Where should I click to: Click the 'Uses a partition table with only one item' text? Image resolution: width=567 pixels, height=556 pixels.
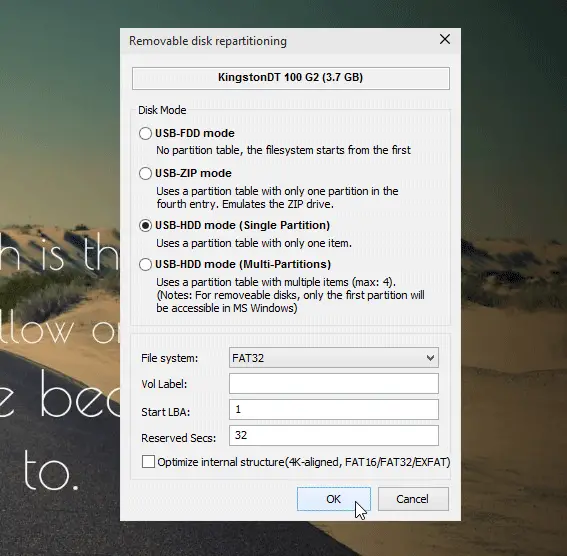point(254,243)
